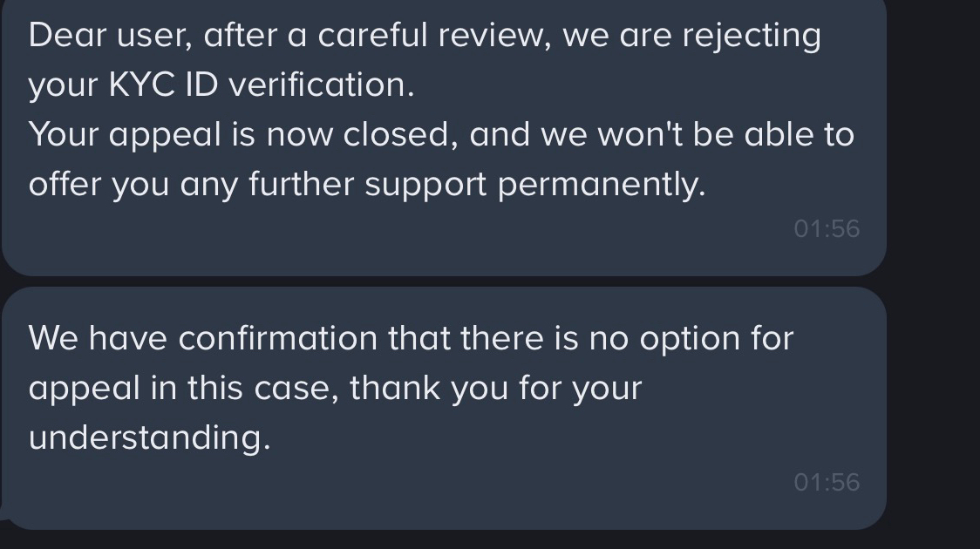Viewport: 980px width, 549px height.
Task: Click the 01:56 timestamp on the no-appeal message
Action: pos(827,482)
